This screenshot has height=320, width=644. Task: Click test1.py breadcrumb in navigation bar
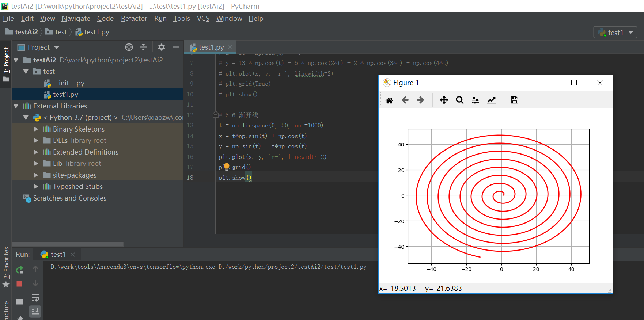(92, 32)
